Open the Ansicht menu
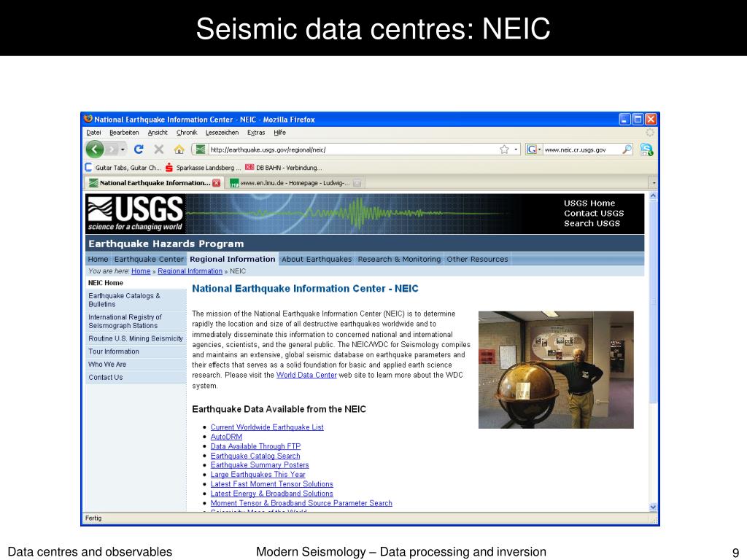Image resolution: width=747 pixels, height=560 pixels. (x=158, y=133)
